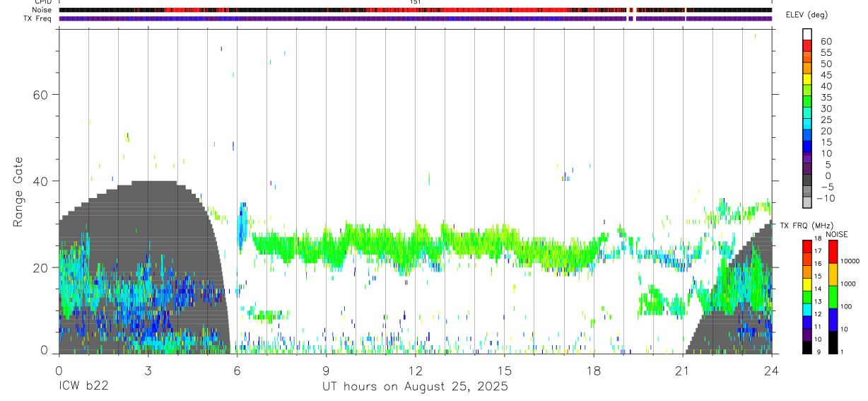Click the Range Gate axis tick '40'
Image resolution: width=868 pixels, height=401 pixels.
pyautogui.click(x=42, y=181)
